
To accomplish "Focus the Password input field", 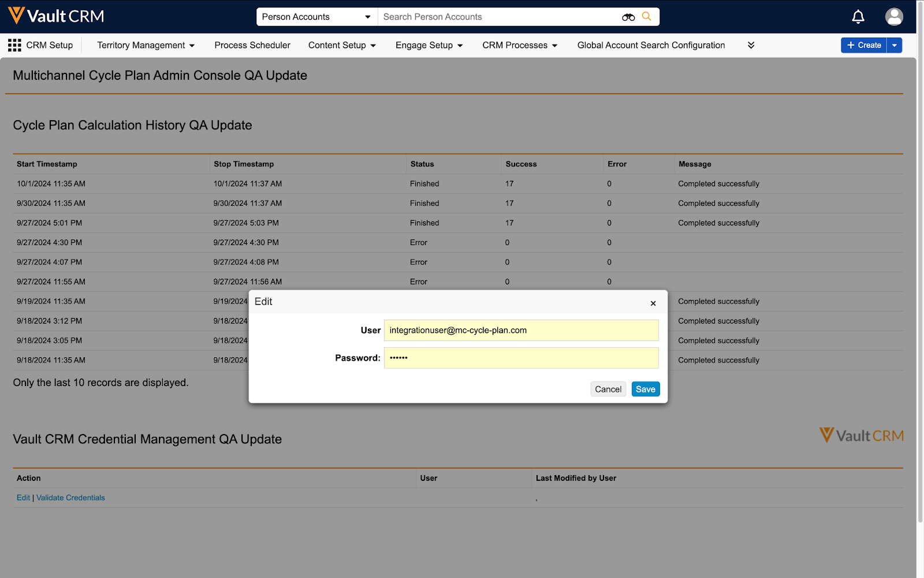I will click(x=521, y=358).
